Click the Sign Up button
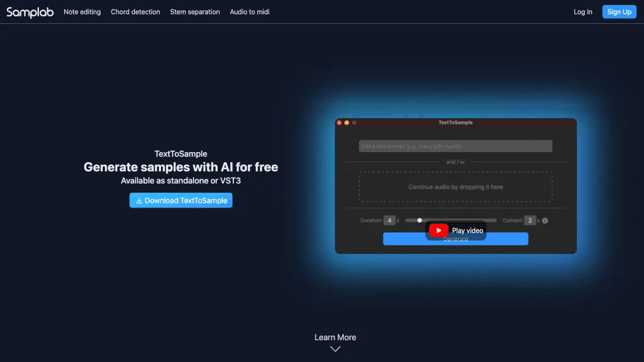This screenshot has width=644, height=362. pyautogui.click(x=619, y=12)
